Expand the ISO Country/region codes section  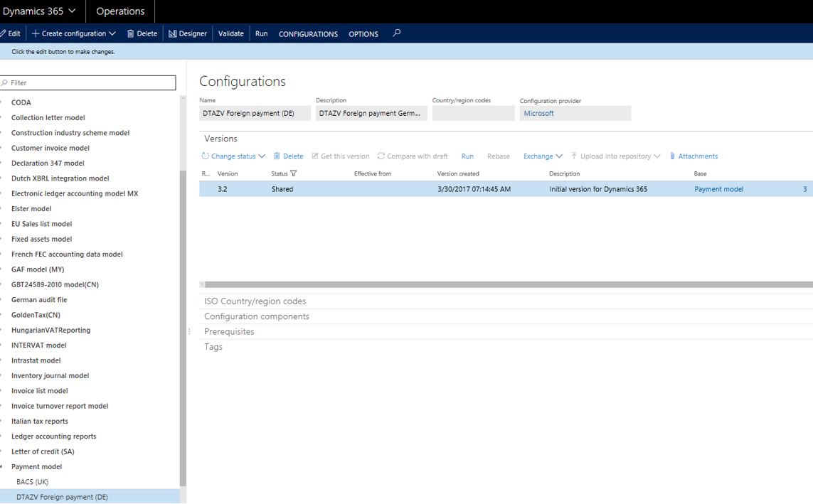(255, 301)
